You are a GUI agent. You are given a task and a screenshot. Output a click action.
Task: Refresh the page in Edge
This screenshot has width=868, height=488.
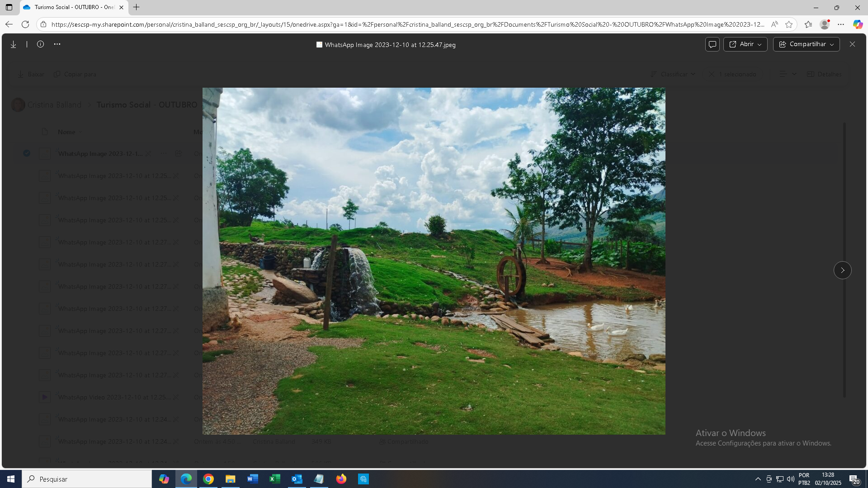[x=25, y=24]
